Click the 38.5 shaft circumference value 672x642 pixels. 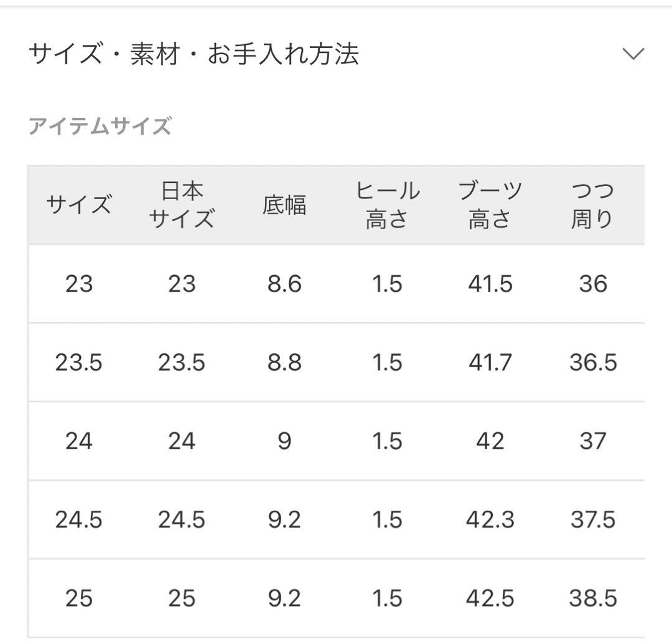pyautogui.click(x=592, y=598)
